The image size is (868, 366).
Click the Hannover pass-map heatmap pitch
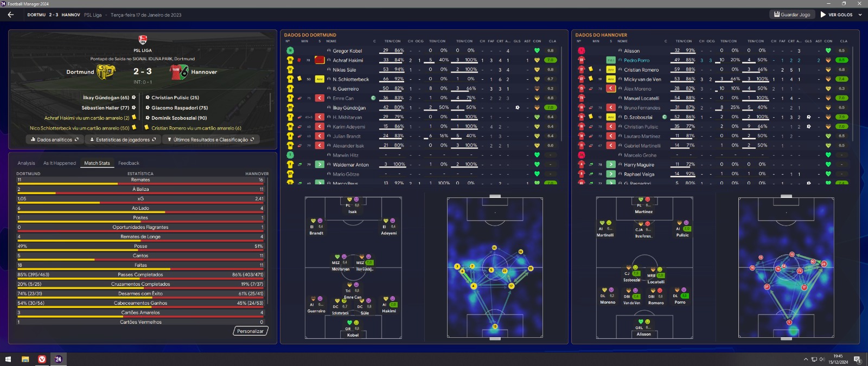click(787, 267)
